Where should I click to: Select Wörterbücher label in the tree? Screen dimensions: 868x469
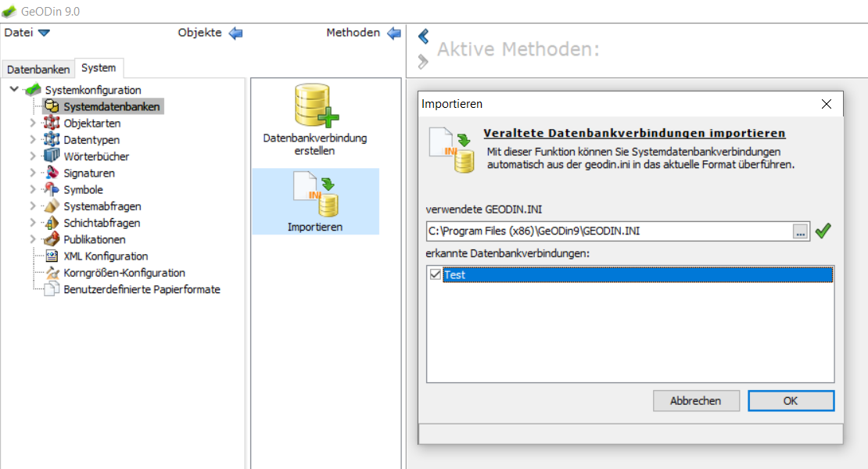(96, 156)
